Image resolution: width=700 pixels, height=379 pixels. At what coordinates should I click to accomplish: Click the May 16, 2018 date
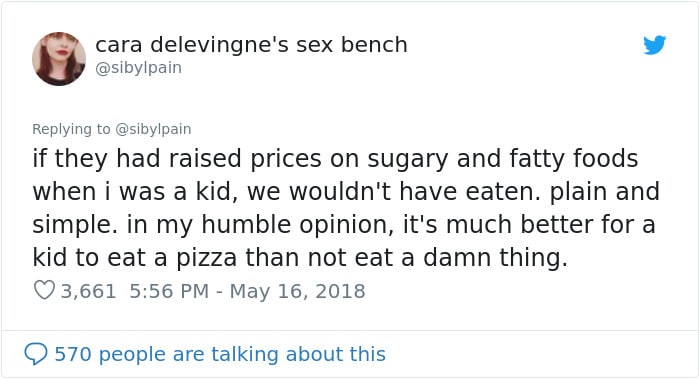pyautogui.click(x=297, y=291)
